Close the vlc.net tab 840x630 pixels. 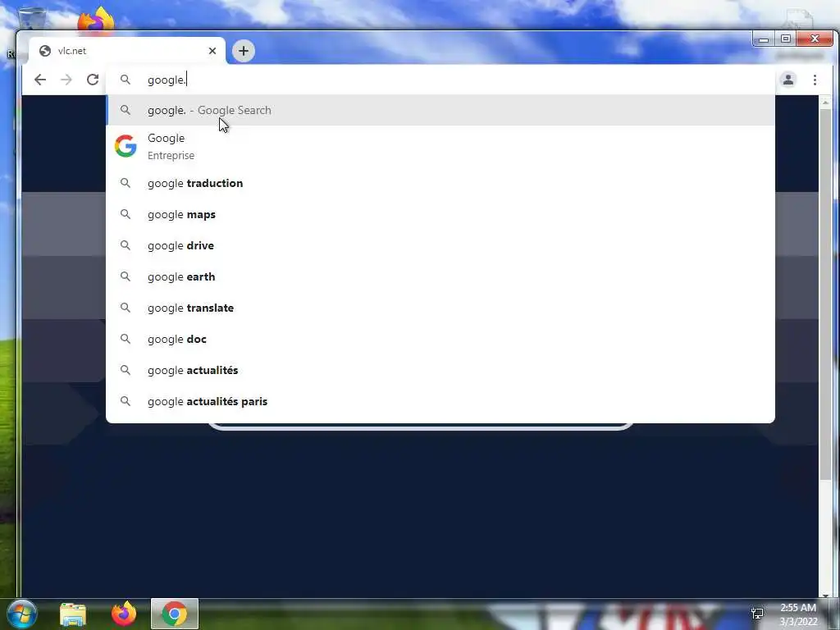(212, 51)
